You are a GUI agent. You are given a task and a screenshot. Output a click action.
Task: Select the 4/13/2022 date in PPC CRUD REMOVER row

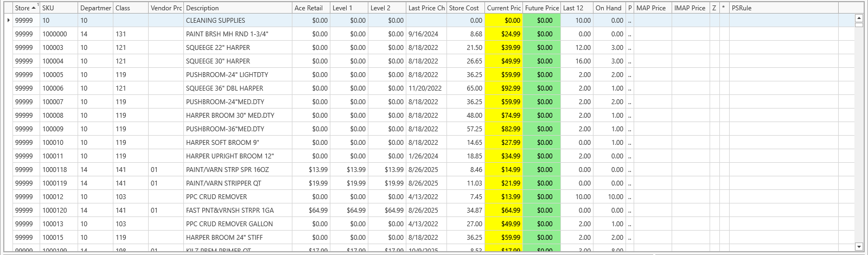coord(426,197)
